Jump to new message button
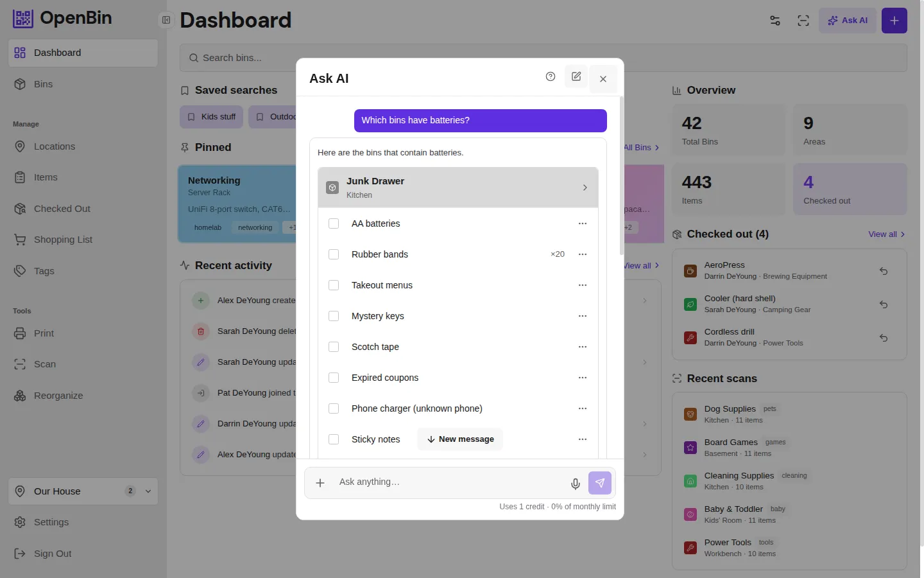 460,439
